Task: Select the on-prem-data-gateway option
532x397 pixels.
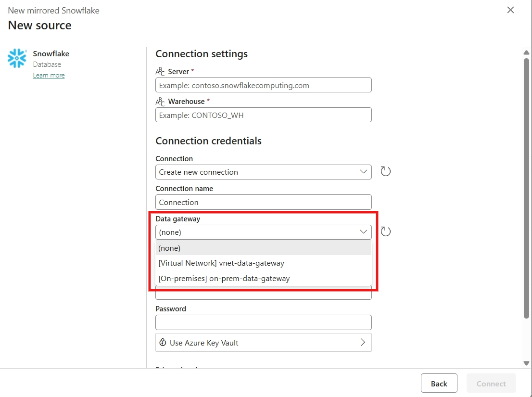Action: click(264, 278)
